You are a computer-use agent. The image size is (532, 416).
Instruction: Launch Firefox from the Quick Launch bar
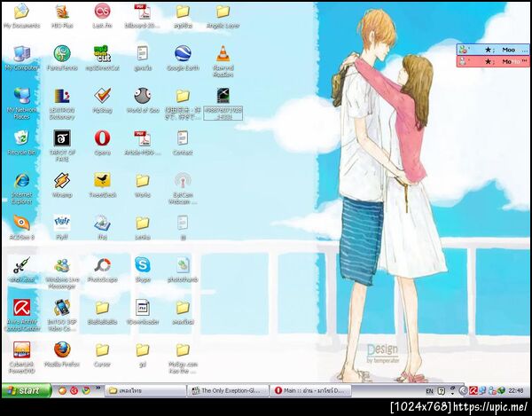click(x=62, y=390)
